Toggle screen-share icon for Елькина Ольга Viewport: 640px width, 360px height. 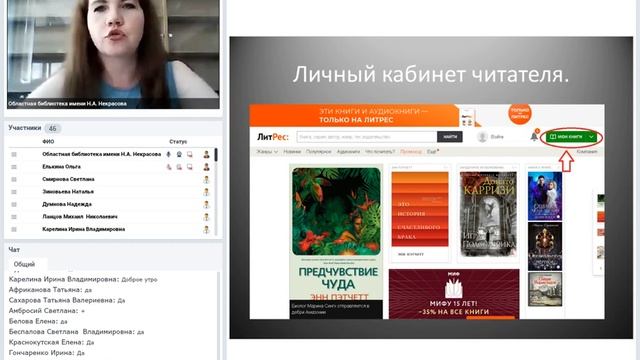(190, 167)
